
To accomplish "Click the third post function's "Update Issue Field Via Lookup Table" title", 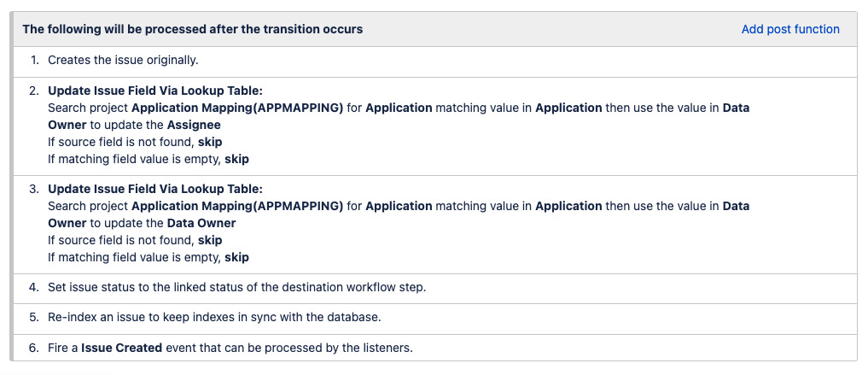I will click(154, 189).
